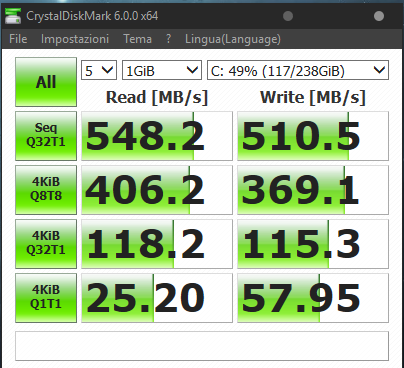Click the 4KiB Q8T8 write result 369.1

click(313, 190)
